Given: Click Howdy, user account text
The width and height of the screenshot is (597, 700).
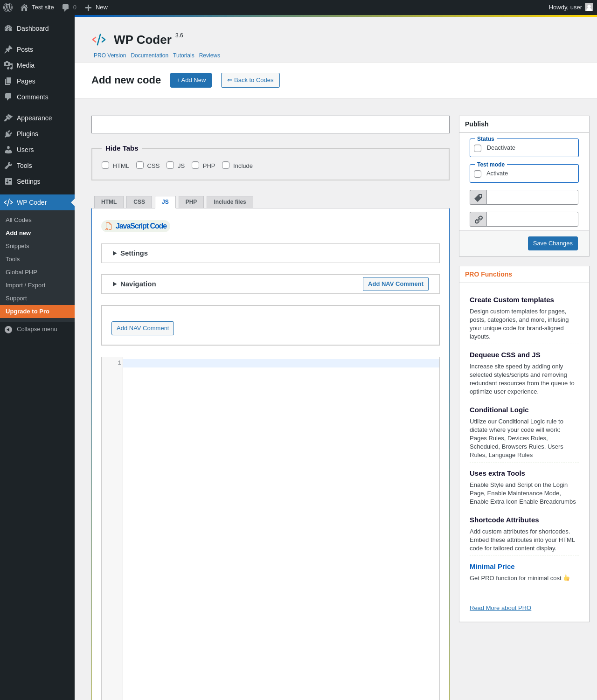Looking at the screenshot, I should (565, 7).
